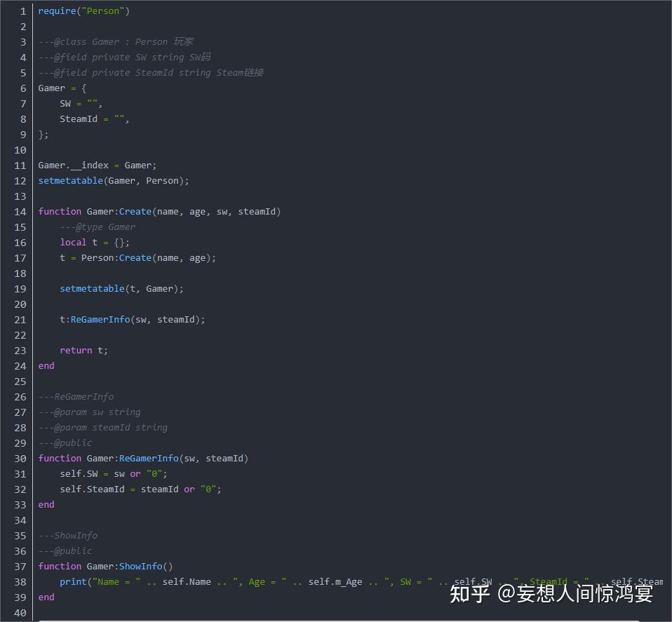The image size is (672, 622).
Task: Click 'function Gamer:ReGamerInfo(sw, steamId)' header
Action: coord(143,459)
